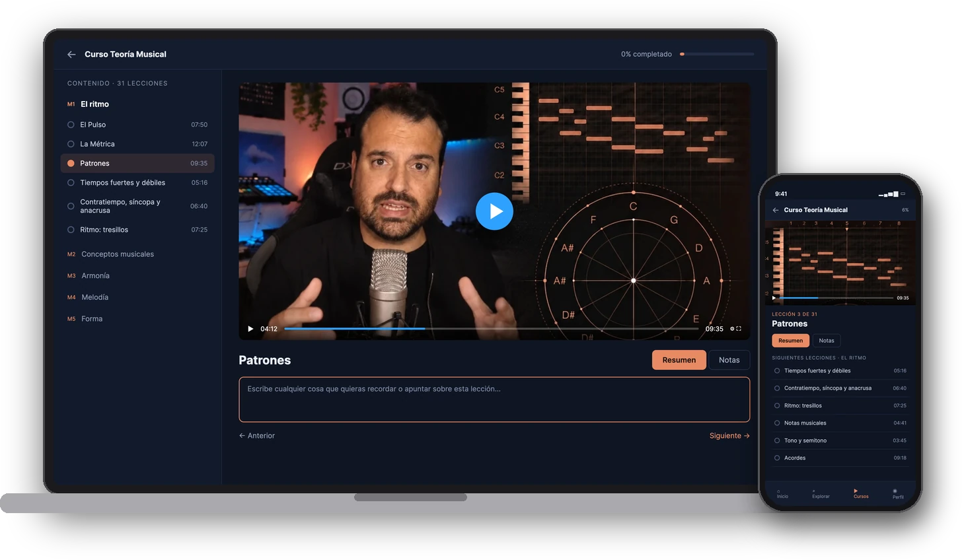Open Tono y semitono on phone list
The height and width of the screenshot is (560, 962).
(840, 440)
